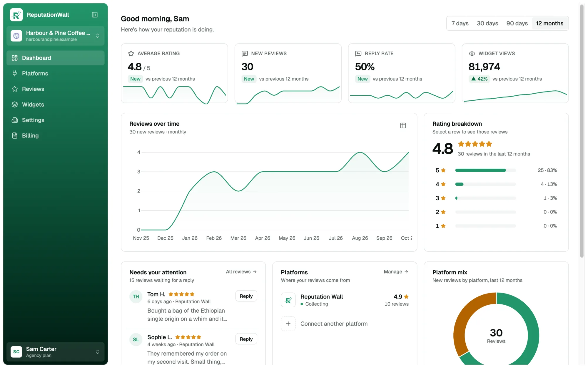Viewport: 588px width, 368px height.
Task: Expand the Sam Carter account menu
Action: (x=98, y=352)
